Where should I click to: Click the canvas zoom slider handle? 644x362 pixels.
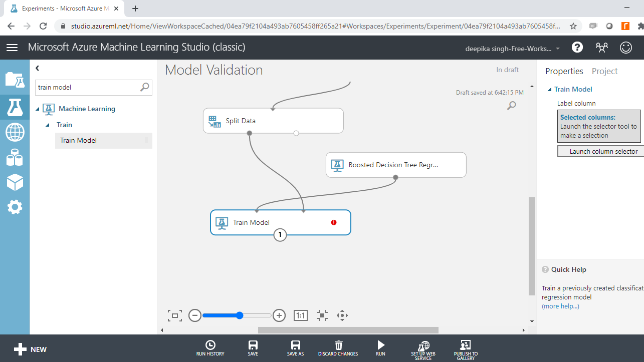coord(240,315)
